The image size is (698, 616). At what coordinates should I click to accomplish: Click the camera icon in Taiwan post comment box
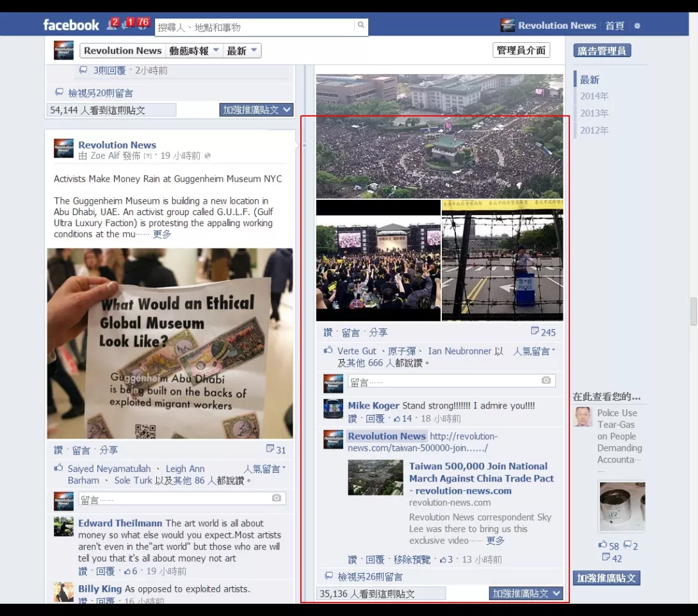point(546,380)
